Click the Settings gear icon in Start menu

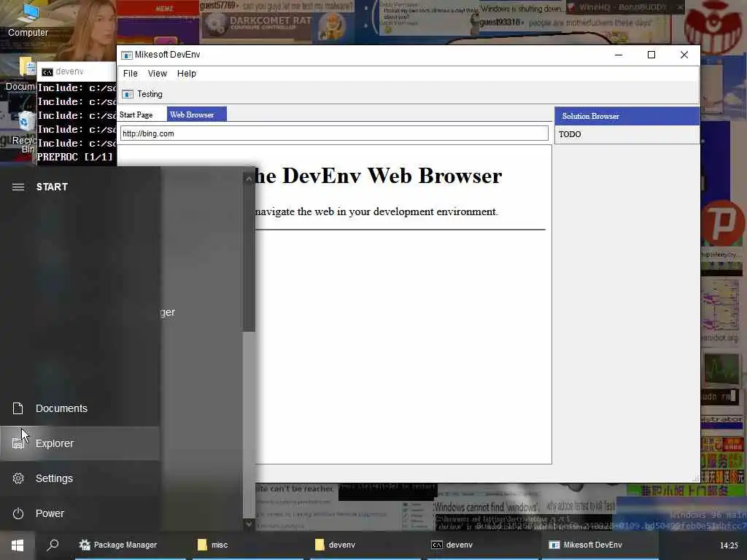(x=18, y=478)
